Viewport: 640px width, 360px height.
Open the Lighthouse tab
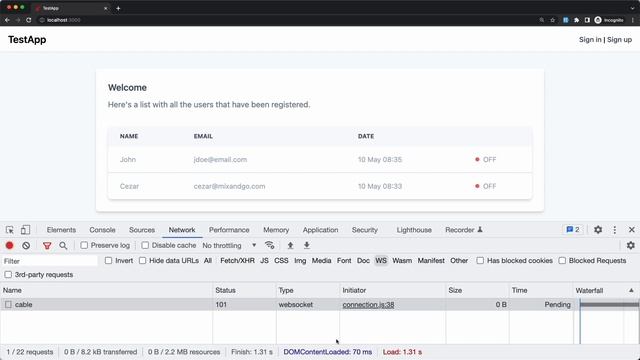pyautogui.click(x=414, y=230)
